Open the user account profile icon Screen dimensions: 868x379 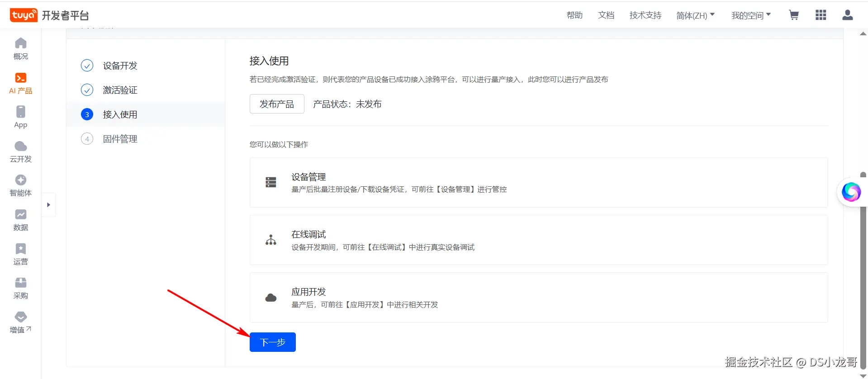848,15
